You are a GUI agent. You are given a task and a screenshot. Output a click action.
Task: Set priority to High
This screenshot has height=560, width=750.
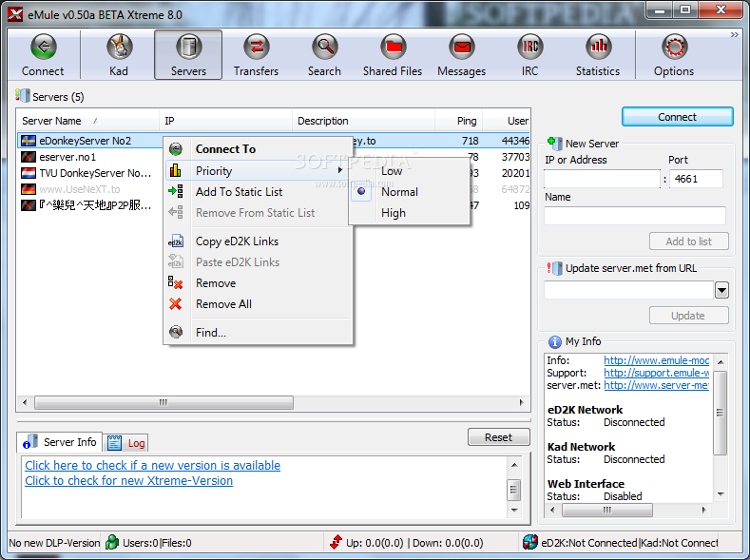(409, 213)
